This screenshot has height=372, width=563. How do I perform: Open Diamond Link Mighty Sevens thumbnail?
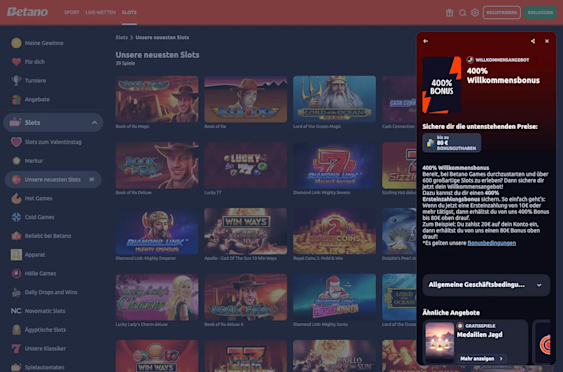[x=334, y=165]
